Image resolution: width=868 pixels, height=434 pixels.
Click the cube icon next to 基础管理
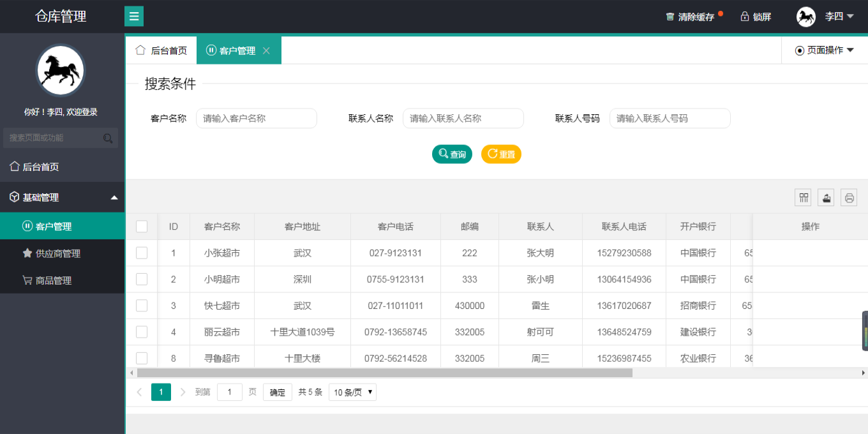15,197
